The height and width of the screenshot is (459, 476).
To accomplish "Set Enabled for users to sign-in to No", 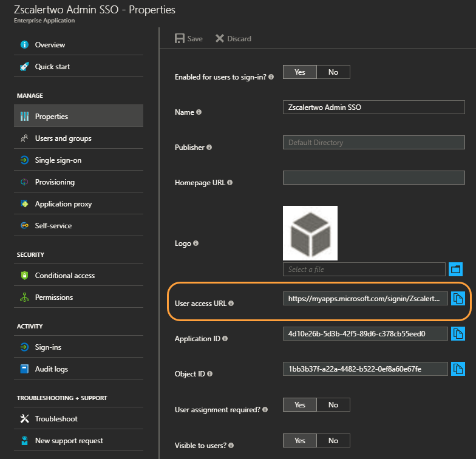I will pos(333,72).
